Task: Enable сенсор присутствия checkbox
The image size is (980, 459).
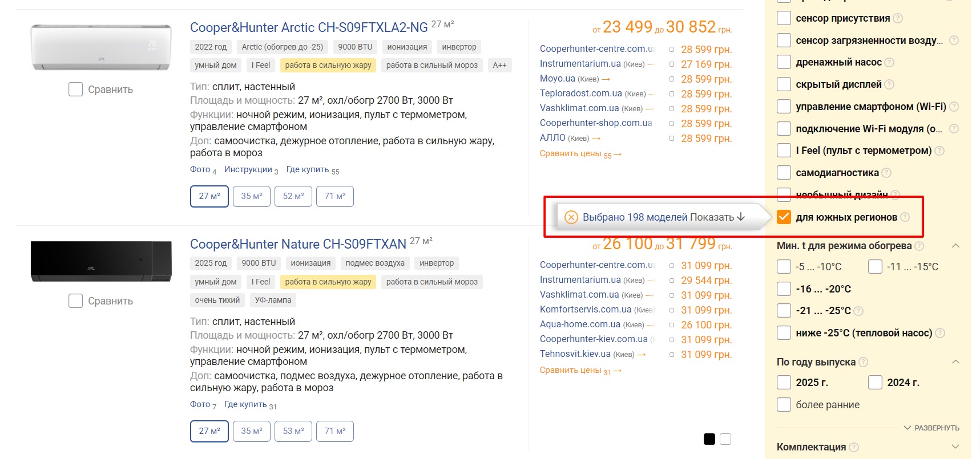Action: pos(784,18)
